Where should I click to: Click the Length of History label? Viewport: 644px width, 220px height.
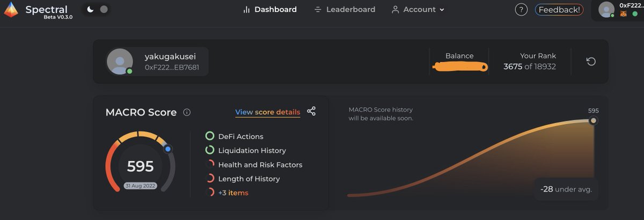pos(249,179)
